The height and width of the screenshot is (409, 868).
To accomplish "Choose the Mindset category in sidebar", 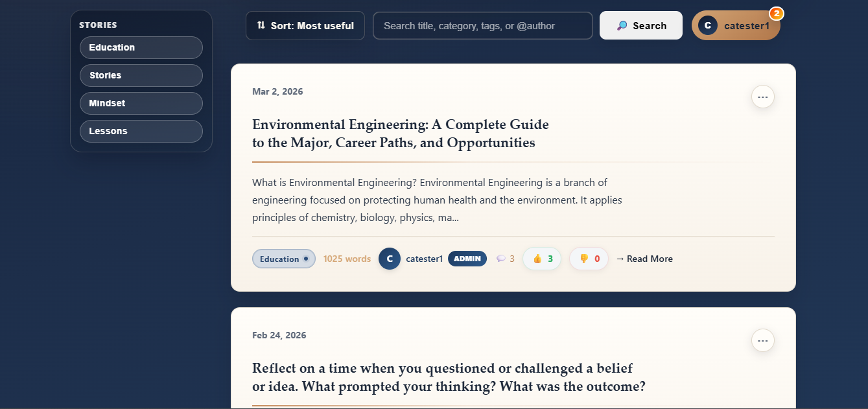I will coord(141,103).
